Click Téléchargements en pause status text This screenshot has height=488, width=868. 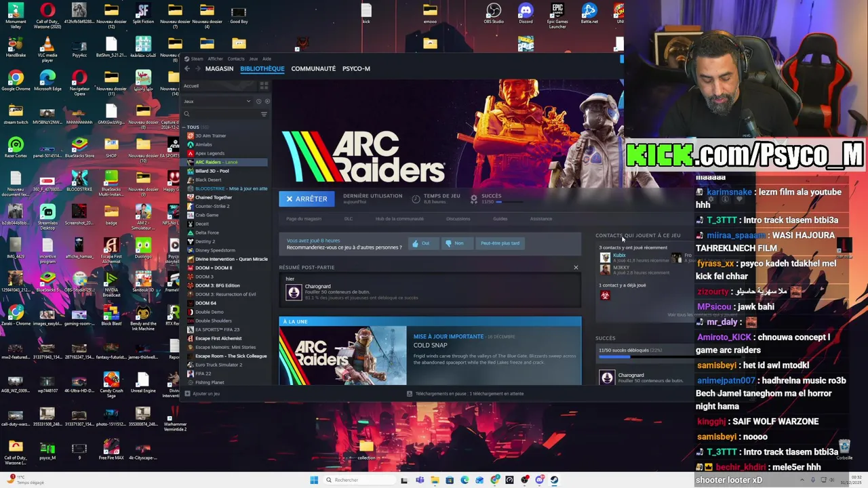point(469,394)
